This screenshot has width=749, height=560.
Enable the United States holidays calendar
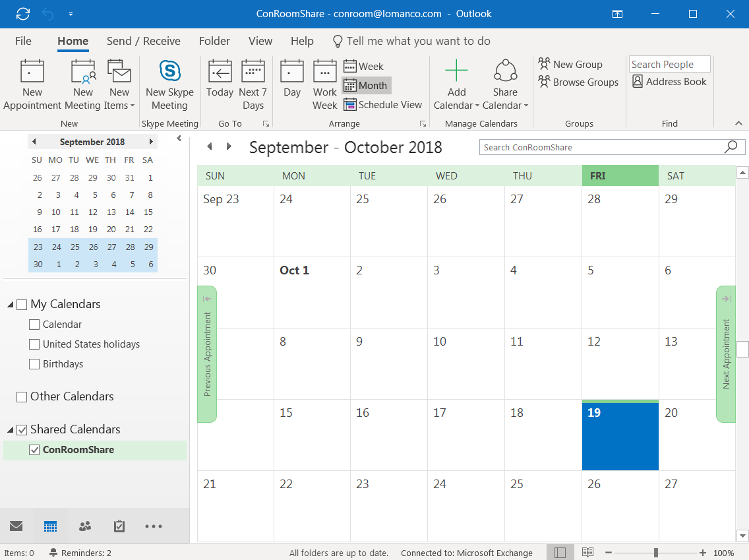click(x=34, y=344)
